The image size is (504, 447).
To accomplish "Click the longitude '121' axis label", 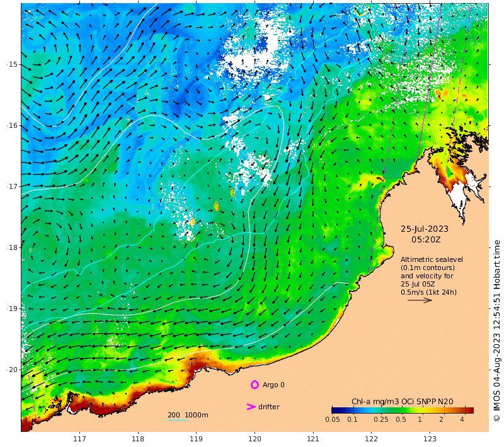I will tap(312, 439).
